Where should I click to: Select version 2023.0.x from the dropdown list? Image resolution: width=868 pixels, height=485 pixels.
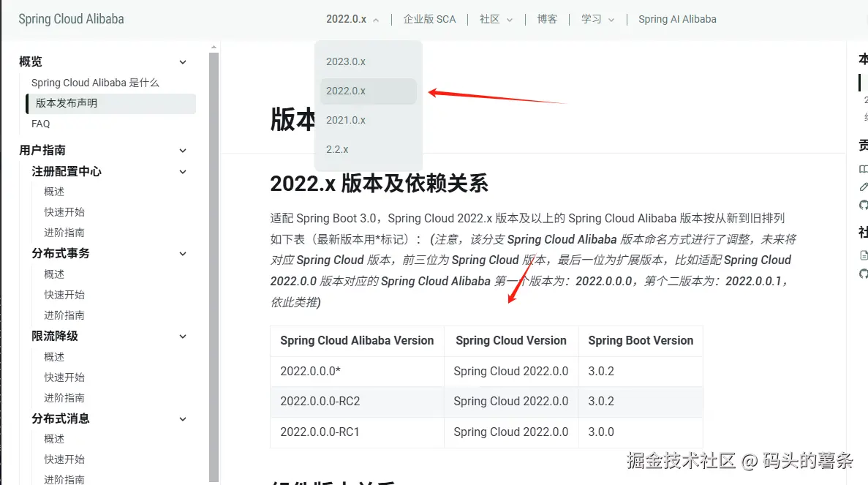368,61
